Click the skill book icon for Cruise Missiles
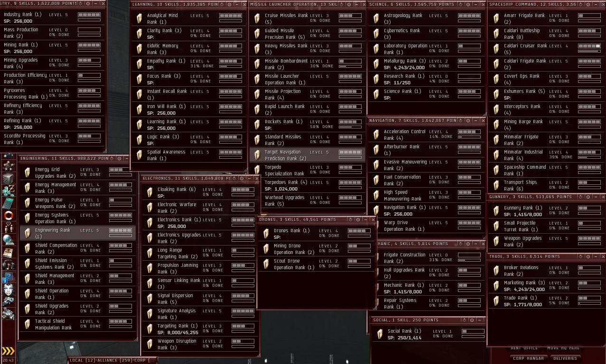The height and width of the screenshot is (364, 606). click(x=257, y=18)
